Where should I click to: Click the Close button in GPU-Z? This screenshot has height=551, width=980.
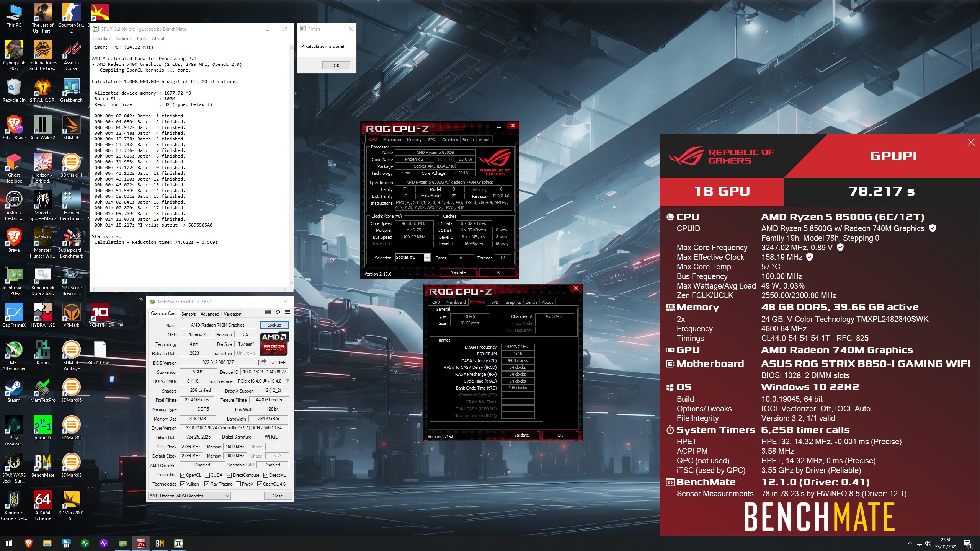click(x=278, y=496)
